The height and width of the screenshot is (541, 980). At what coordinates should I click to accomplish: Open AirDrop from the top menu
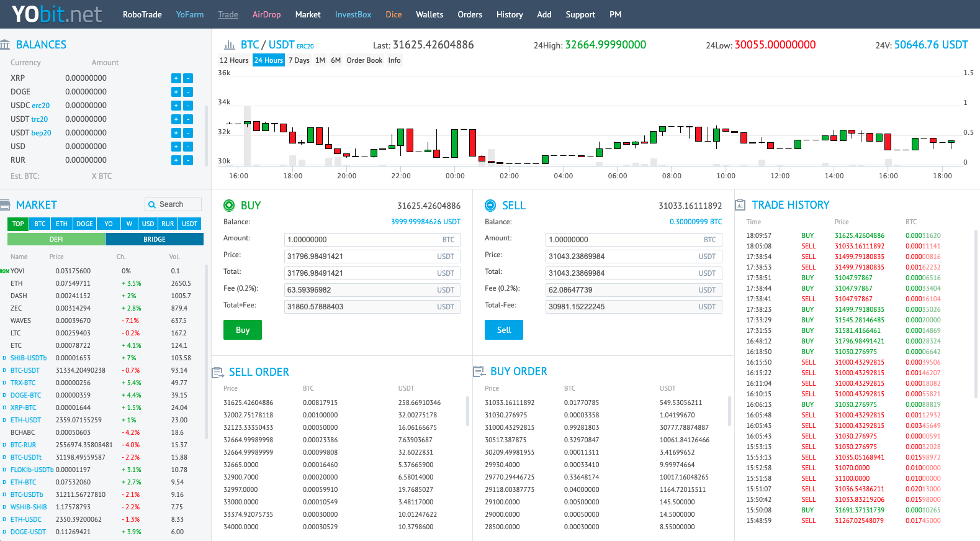coord(266,14)
